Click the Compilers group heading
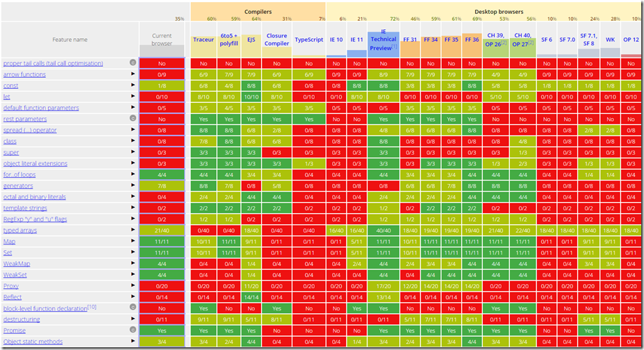This screenshot has width=644, height=350. [258, 12]
